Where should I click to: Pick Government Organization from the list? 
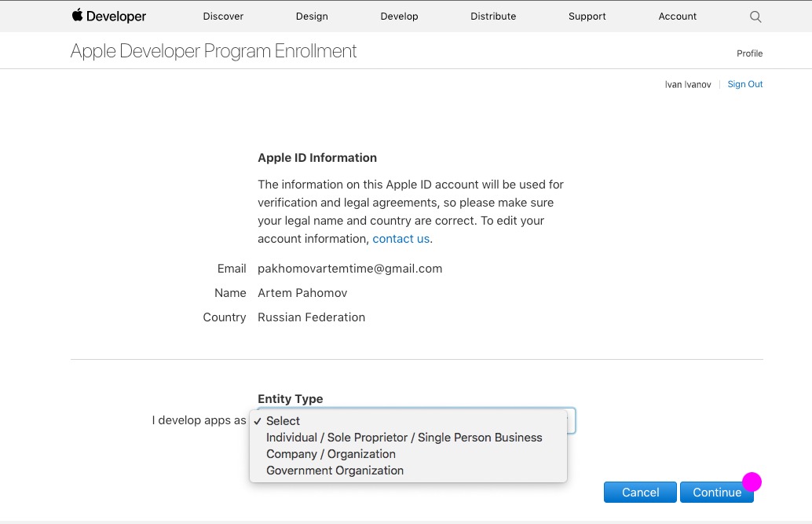pyautogui.click(x=335, y=470)
